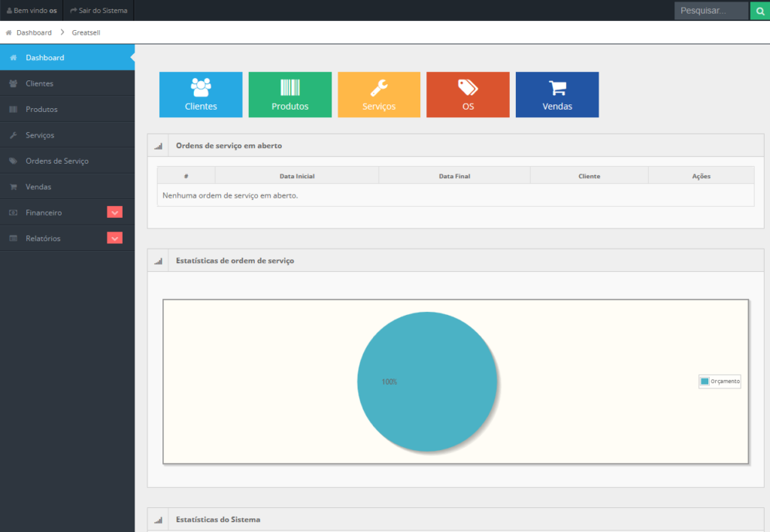The height and width of the screenshot is (532, 770).
Task: Open Produtos in the sidebar menu
Action: click(41, 110)
